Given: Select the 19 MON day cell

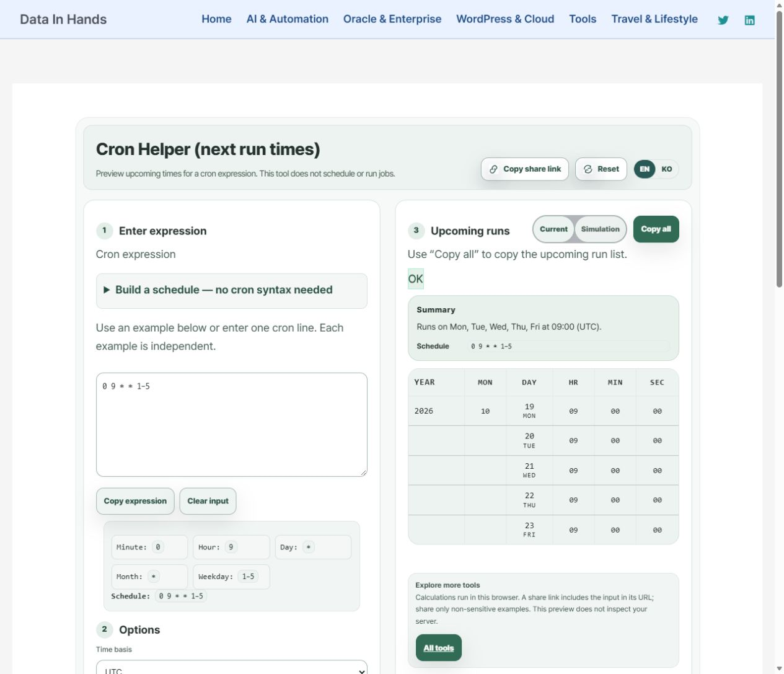Looking at the screenshot, I should click(529, 411).
